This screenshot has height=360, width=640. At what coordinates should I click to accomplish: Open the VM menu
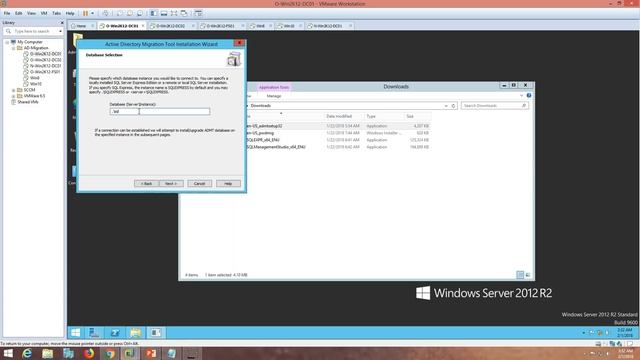44,13
